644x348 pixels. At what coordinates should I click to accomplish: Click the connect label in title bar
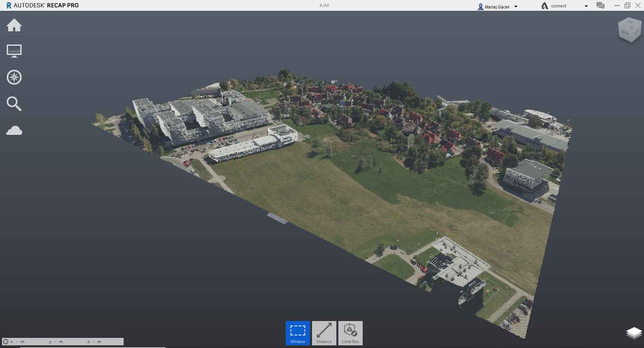click(x=558, y=6)
